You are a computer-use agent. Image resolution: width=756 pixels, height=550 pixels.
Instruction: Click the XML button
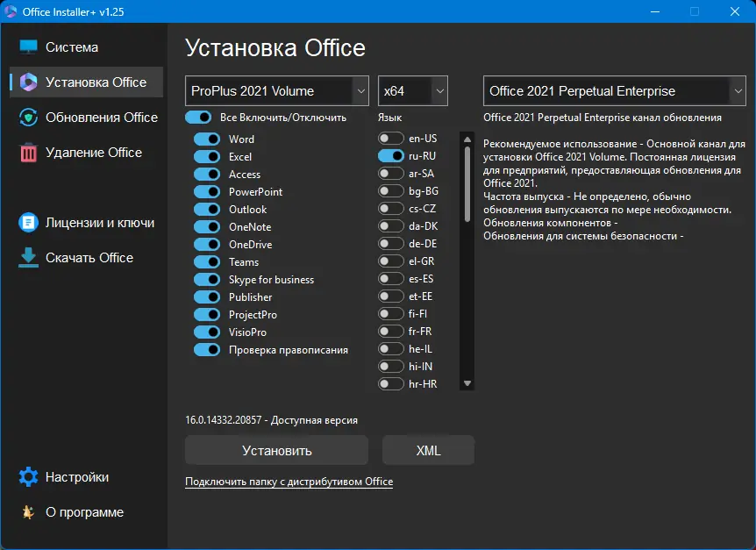click(x=428, y=451)
